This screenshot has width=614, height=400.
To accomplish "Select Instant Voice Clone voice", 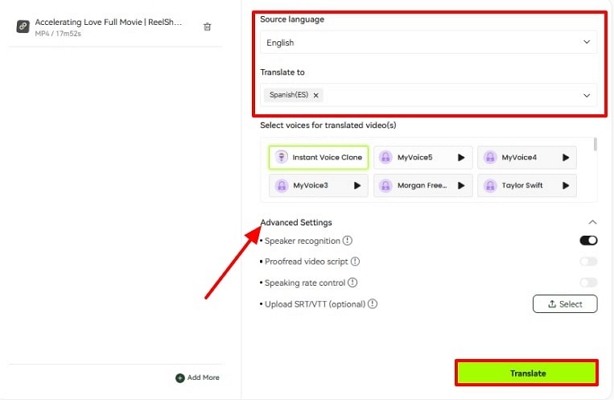I will pos(318,157).
